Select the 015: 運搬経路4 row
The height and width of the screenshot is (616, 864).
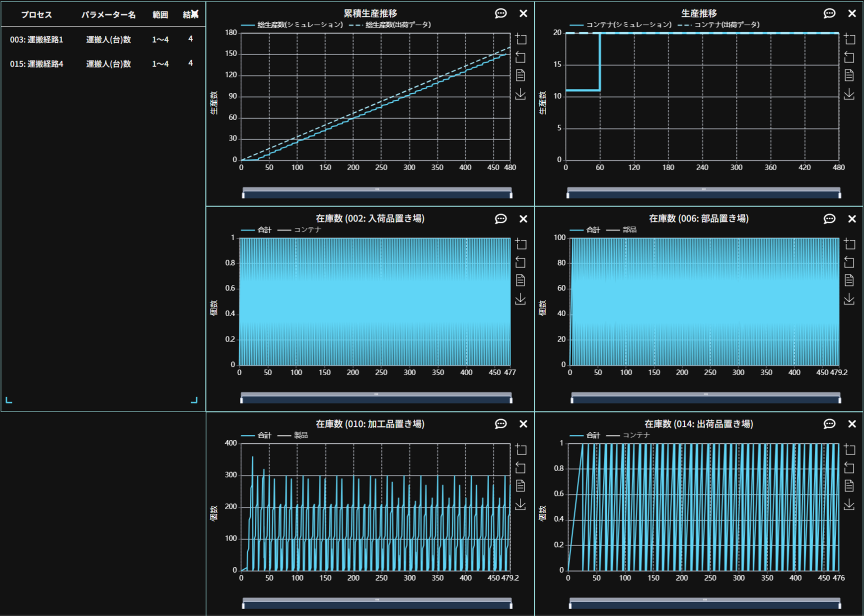[36, 64]
